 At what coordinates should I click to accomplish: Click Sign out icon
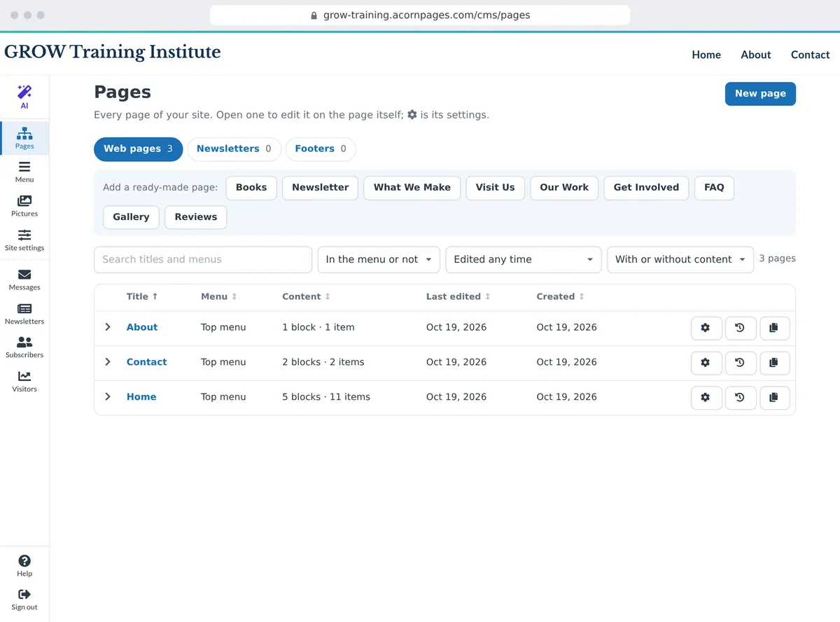[24, 600]
